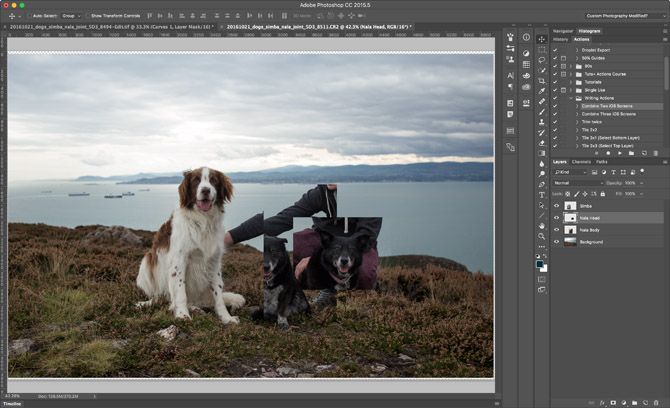Switch to the 8494-Edit.tif document tab
Viewport: 670px width, 408px height.
click(x=111, y=27)
